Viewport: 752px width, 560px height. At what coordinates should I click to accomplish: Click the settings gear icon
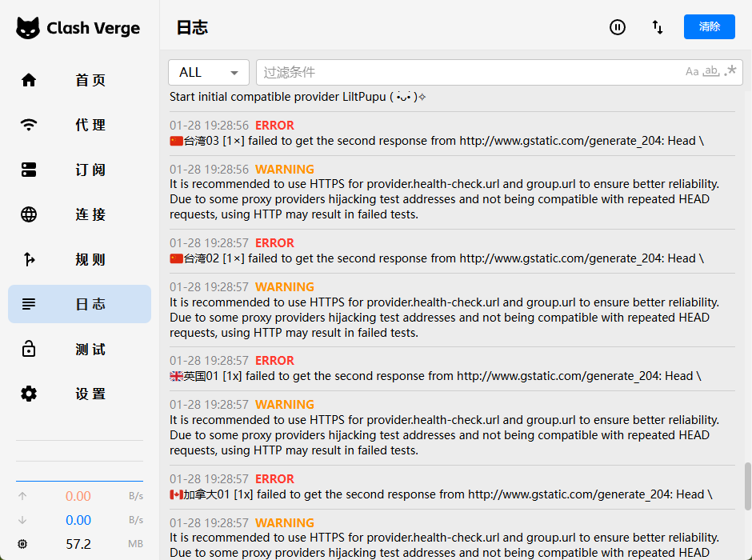tap(29, 394)
